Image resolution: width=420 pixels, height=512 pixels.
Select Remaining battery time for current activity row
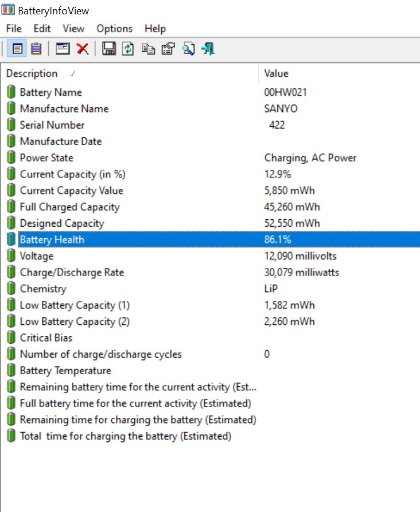211,387
